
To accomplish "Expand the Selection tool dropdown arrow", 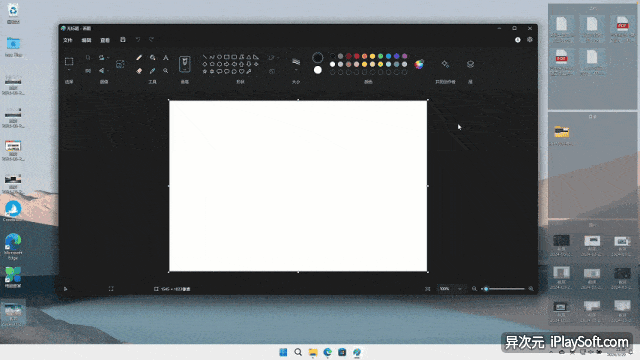I will tap(69, 71).
